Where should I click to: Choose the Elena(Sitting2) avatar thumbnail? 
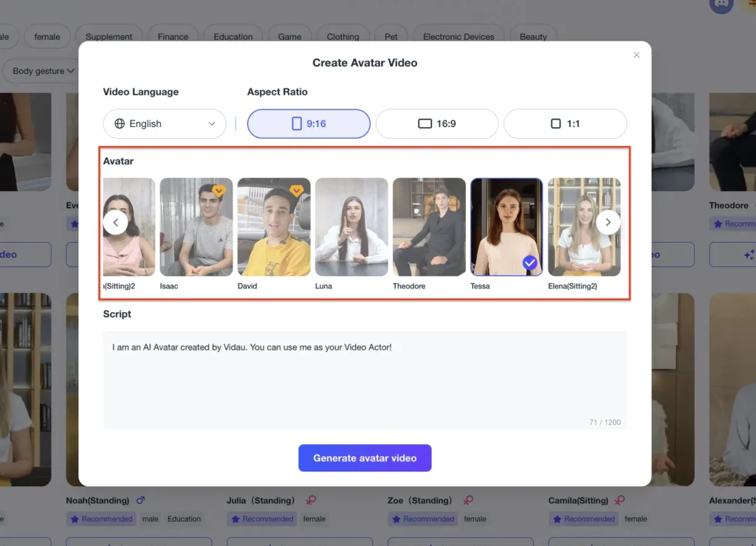585,227
